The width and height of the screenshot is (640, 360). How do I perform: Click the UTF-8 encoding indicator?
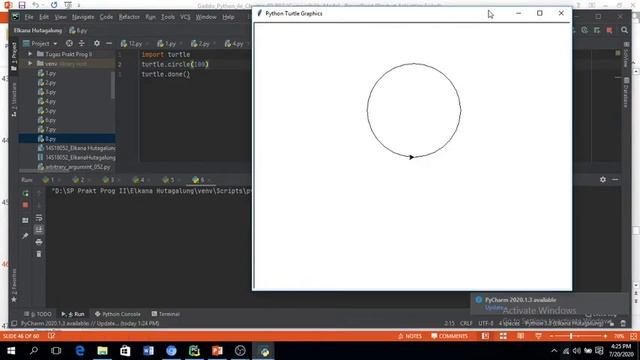pos(486,323)
